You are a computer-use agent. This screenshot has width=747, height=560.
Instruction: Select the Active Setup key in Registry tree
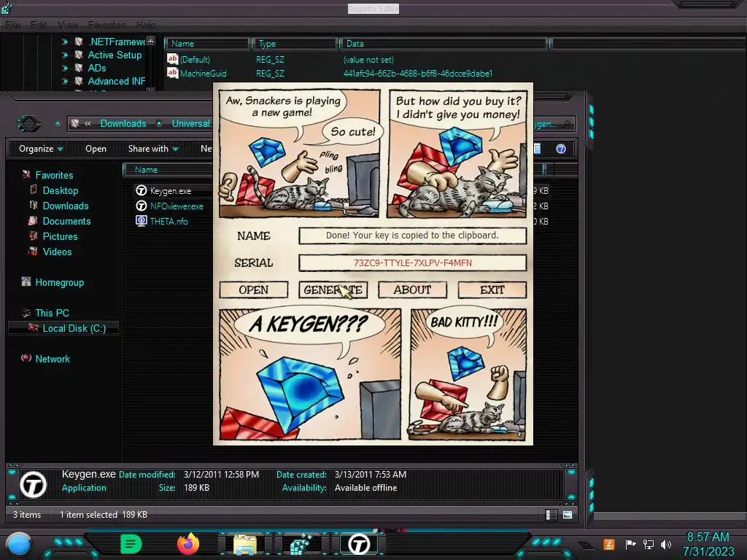(x=115, y=55)
